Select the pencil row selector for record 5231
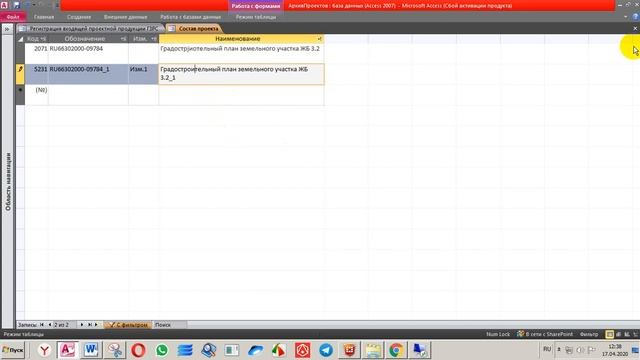The height and width of the screenshot is (360, 640). (20, 74)
